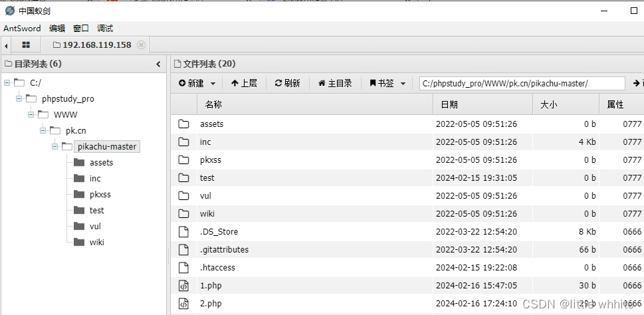Collapse the C:/ tree node

click(x=7, y=83)
